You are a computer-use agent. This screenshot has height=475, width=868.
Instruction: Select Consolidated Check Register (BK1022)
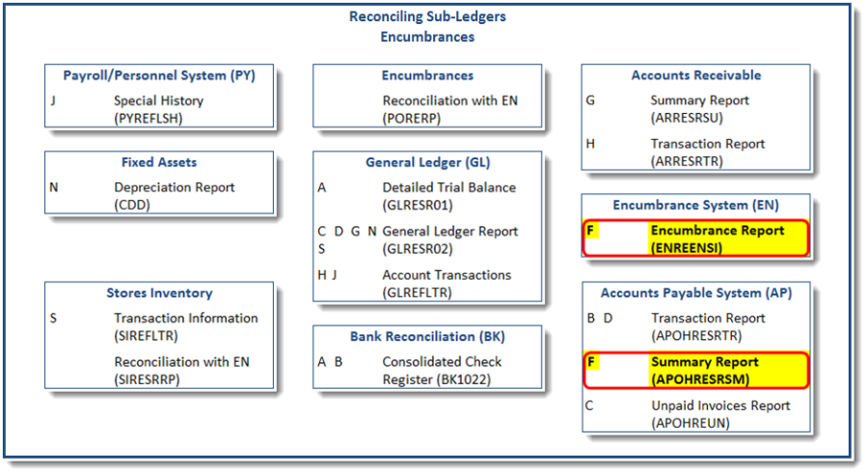[442, 370]
